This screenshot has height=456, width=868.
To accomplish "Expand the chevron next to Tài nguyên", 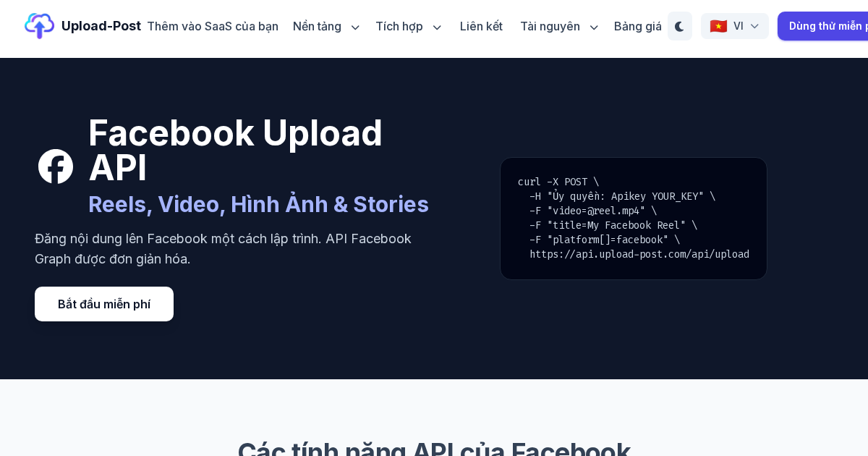I will [x=594, y=27].
